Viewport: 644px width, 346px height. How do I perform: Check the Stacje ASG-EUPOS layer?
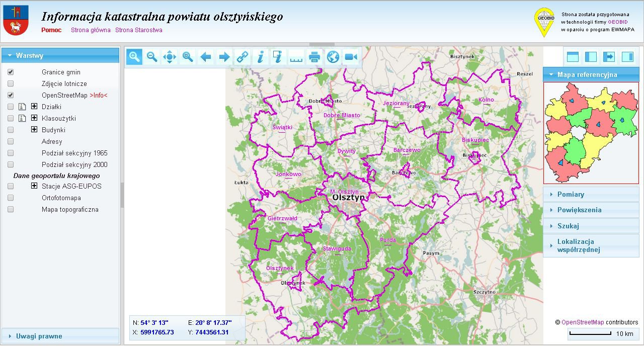(x=11, y=186)
